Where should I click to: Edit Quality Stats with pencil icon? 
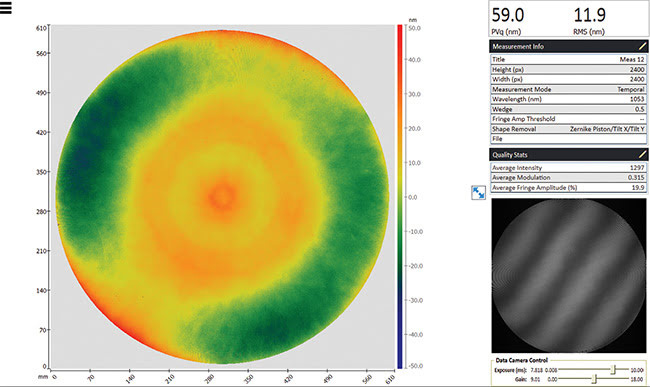coord(642,155)
